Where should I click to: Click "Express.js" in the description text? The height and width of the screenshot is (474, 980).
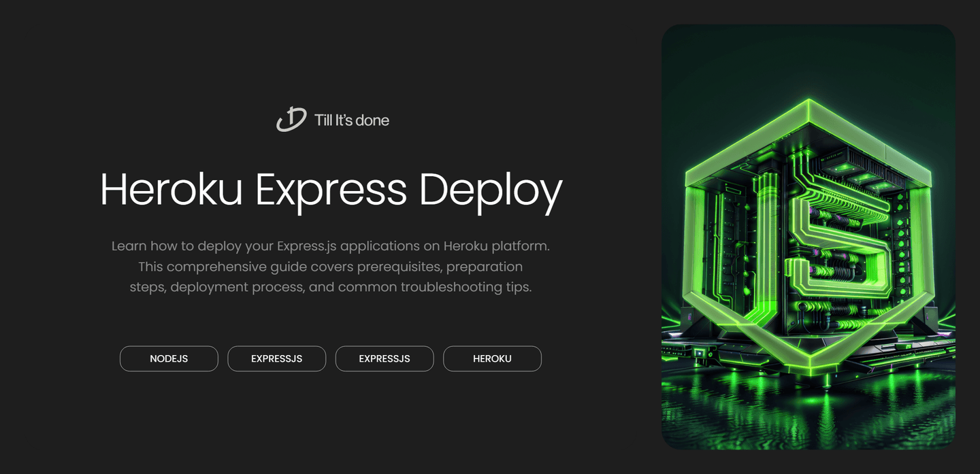pos(307,246)
